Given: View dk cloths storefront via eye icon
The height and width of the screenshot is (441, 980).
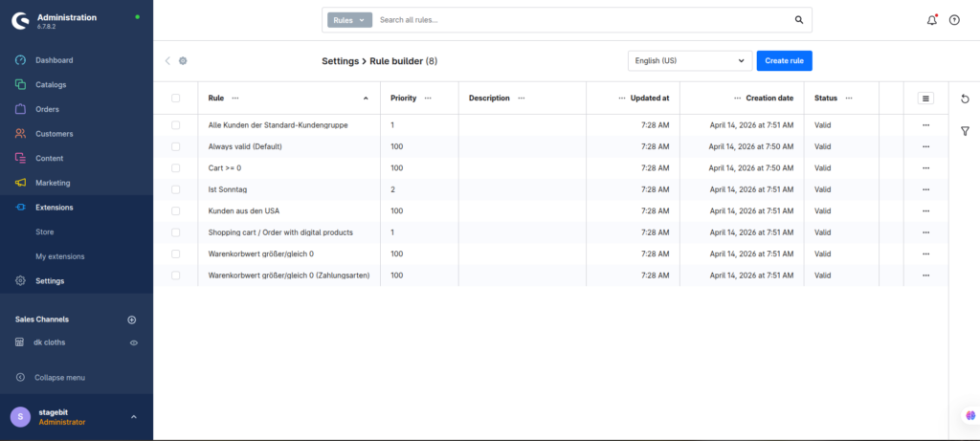Looking at the screenshot, I should [134, 342].
